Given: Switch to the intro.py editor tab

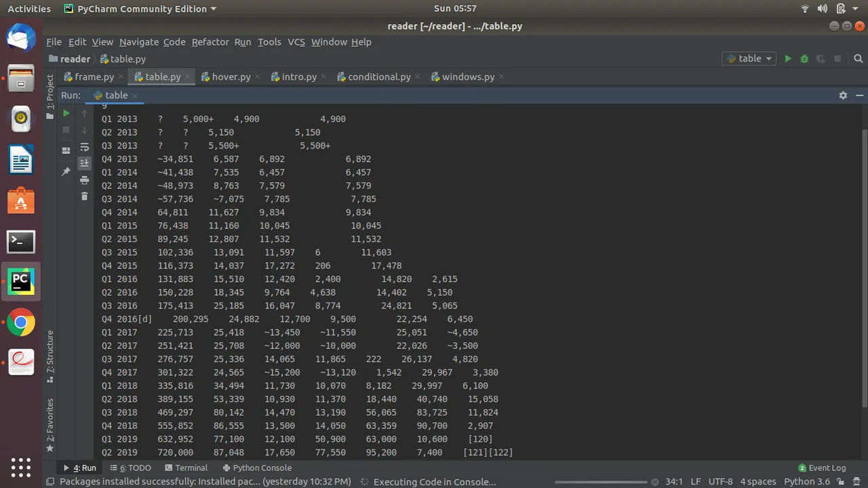Looking at the screenshot, I should coord(299,77).
